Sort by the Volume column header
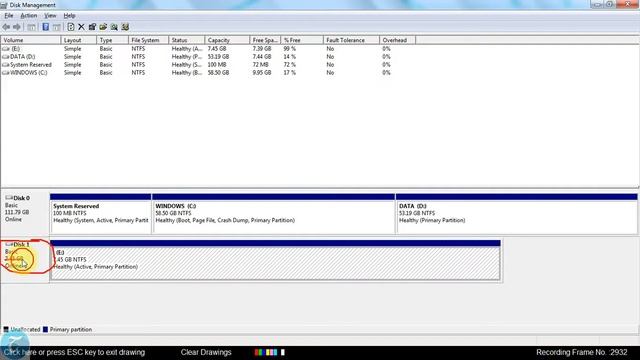This screenshot has height=360, width=640. 31,40
